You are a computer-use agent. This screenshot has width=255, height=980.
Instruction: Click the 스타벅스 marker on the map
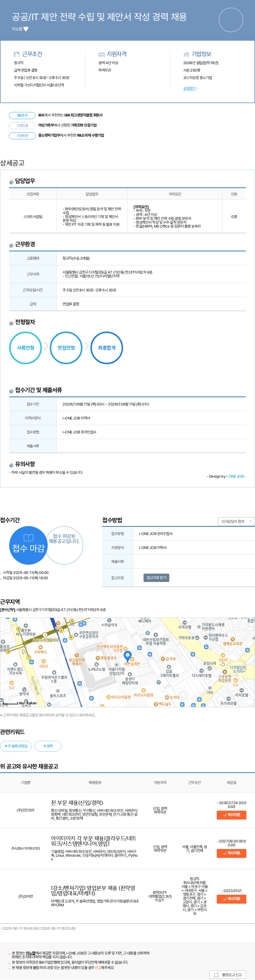41,647
